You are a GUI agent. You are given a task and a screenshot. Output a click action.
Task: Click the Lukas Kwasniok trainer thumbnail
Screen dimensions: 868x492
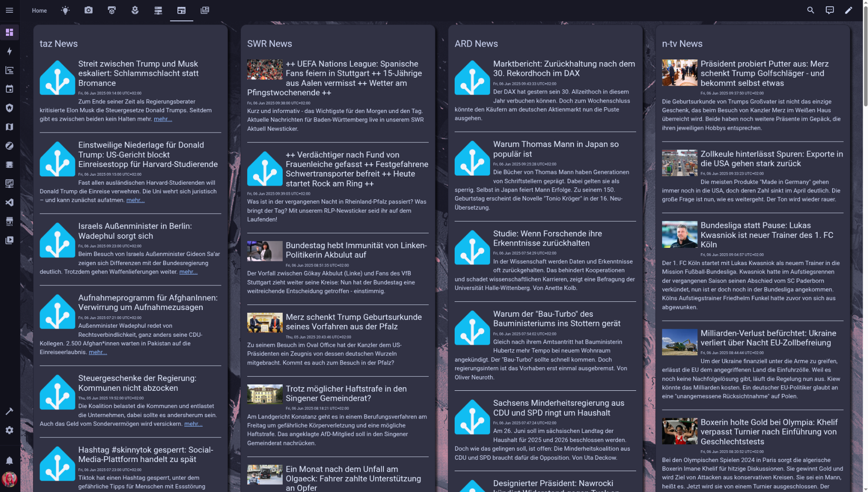point(680,234)
